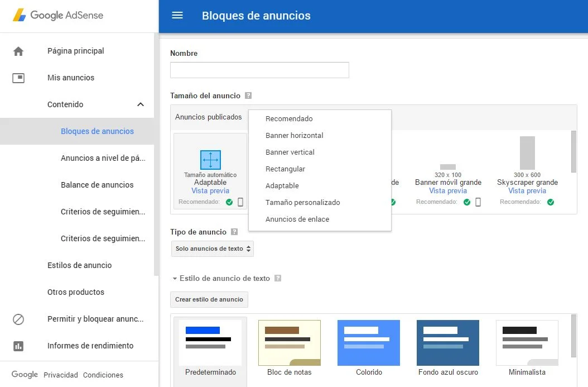Click the Página principal home icon

tap(18, 51)
